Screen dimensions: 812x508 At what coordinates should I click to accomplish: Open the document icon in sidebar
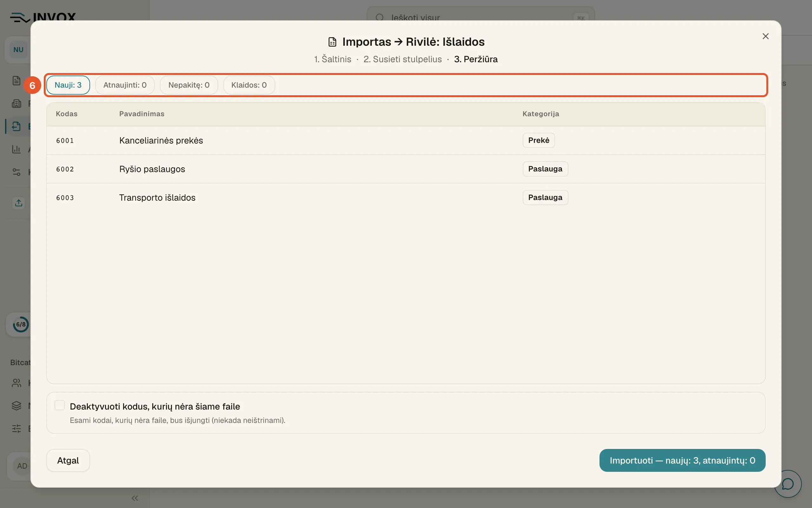click(16, 81)
